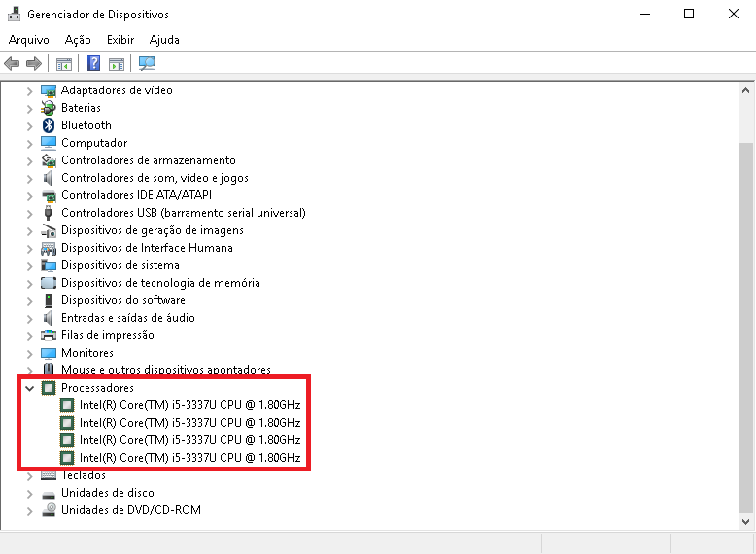756x554 pixels.
Task: Click the imaging devices icon
Action: (49, 230)
